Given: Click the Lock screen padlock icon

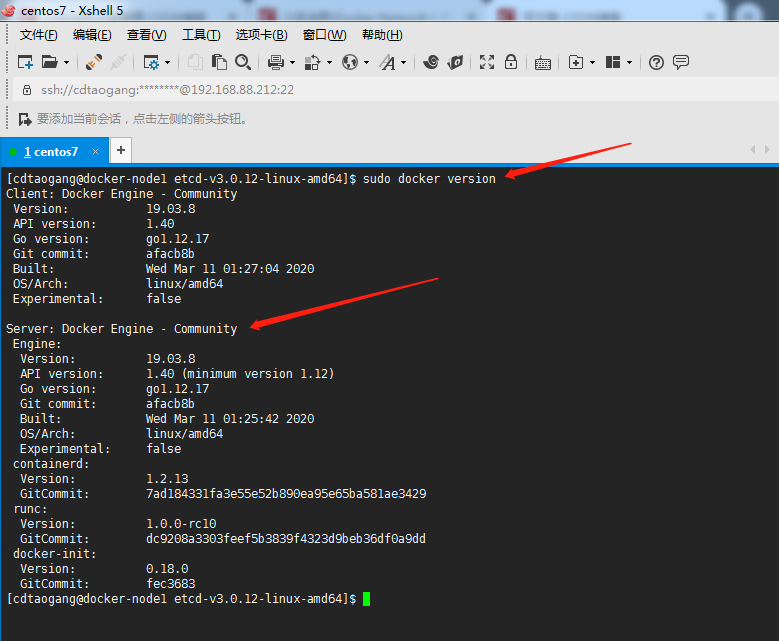Looking at the screenshot, I should coord(511,62).
